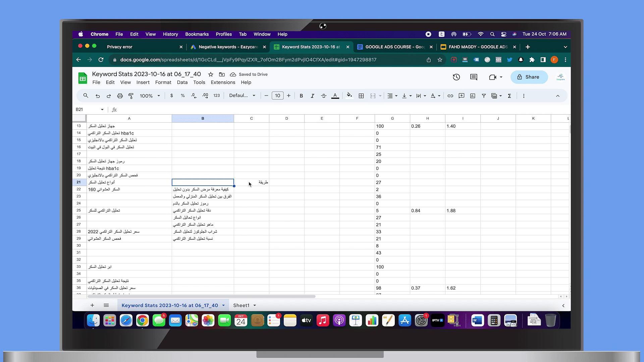Click the Redo icon in Sheets toolbar
Image resolution: width=644 pixels, height=362 pixels.
[x=109, y=96]
